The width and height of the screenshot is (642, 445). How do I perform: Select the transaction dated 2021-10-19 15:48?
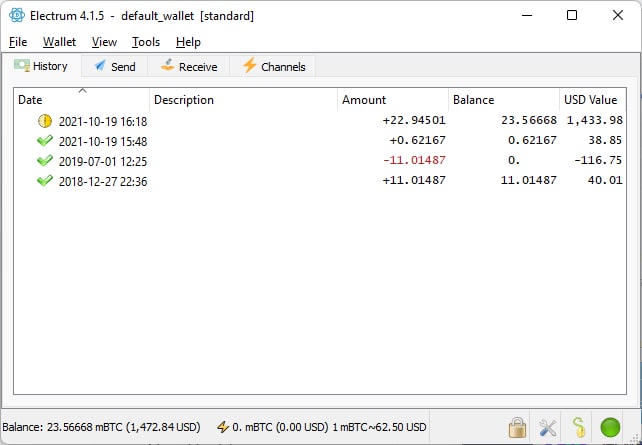click(x=320, y=141)
